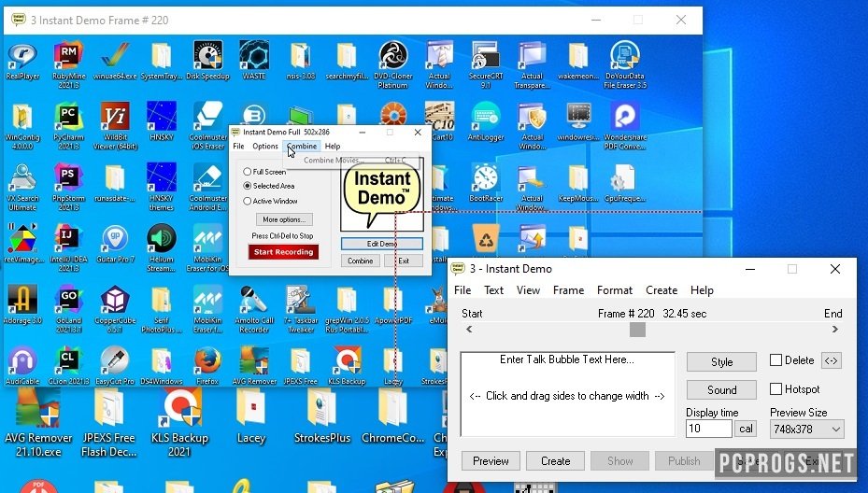Select the Adorage 3.0 desktop icon
Screen dimensions: 868x493
click(x=22, y=305)
